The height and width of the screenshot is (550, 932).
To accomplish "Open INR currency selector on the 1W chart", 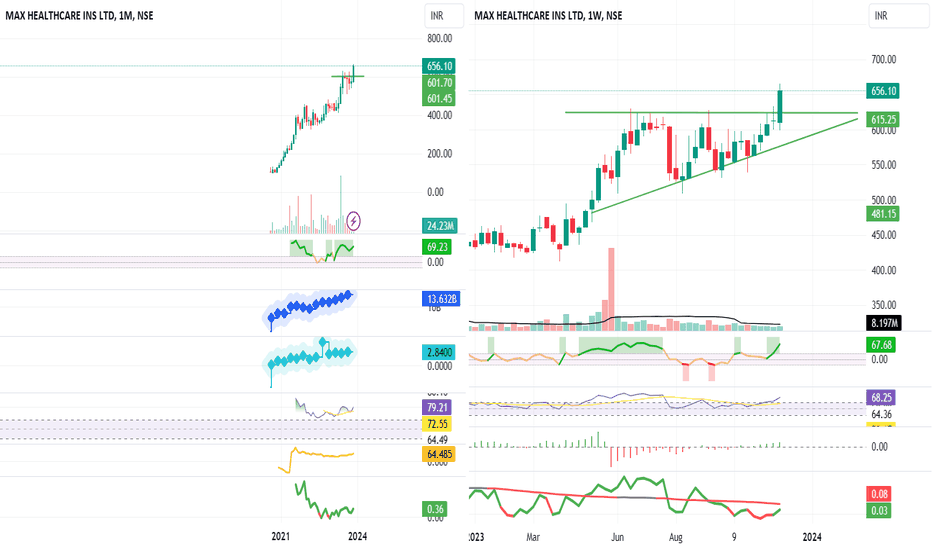I will point(898,16).
